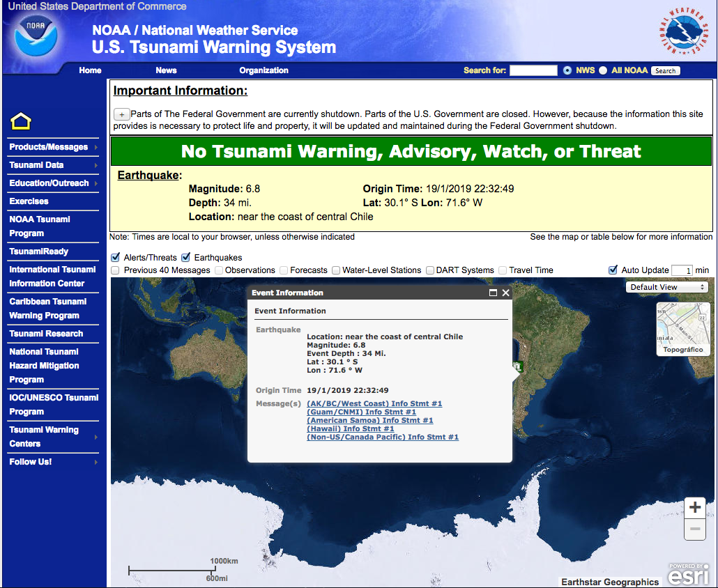
Task: Enable the Forecasts checkbox
Action: click(x=284, y=270)
